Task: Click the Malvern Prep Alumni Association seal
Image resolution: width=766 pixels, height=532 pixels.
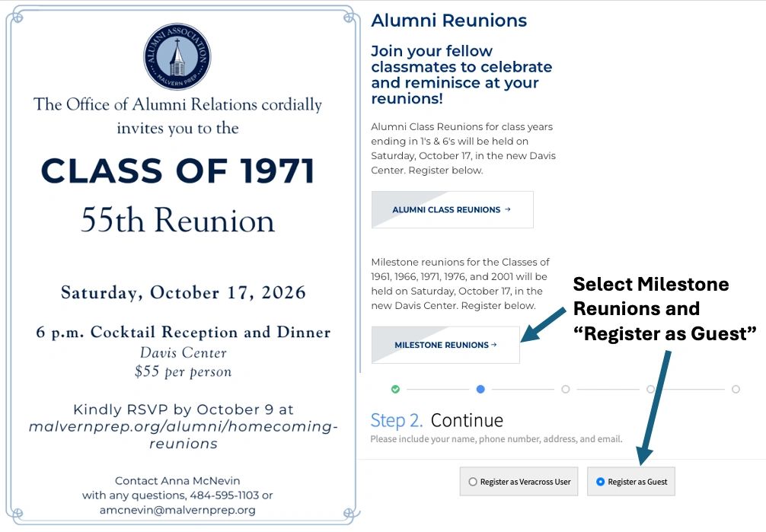Action: pyautogui.click(x=177, y=56)
